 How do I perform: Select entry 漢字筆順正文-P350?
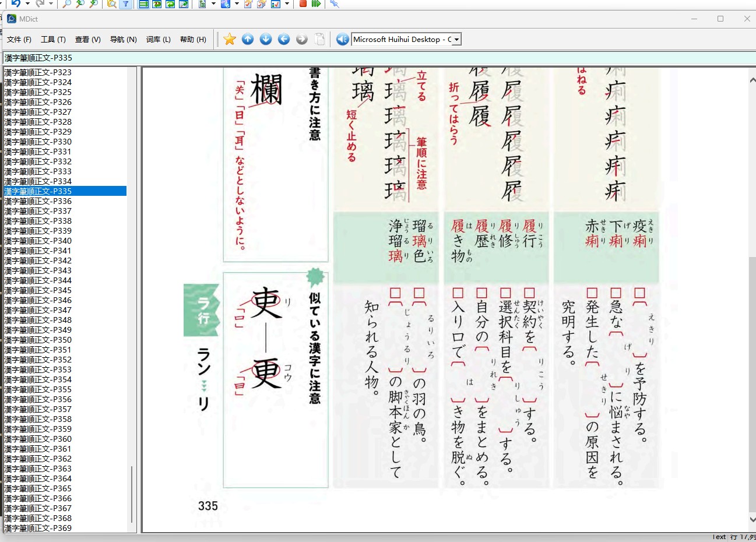(65, 340)
